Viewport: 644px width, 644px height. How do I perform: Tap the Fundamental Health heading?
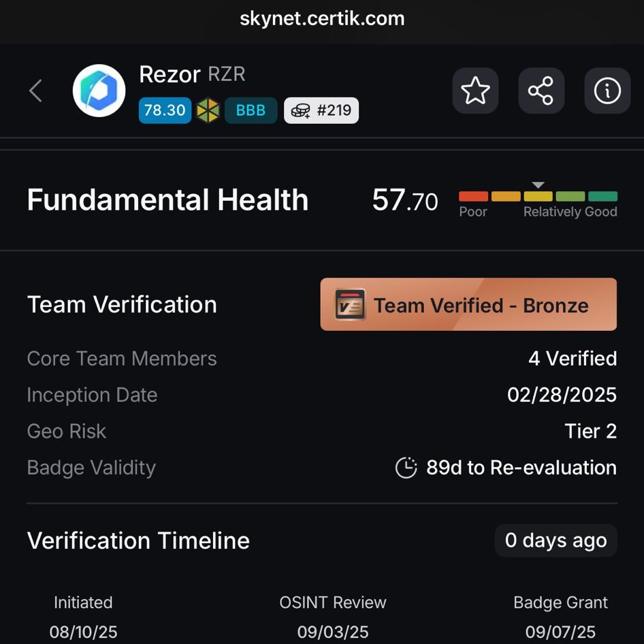(x=167, y=200)
